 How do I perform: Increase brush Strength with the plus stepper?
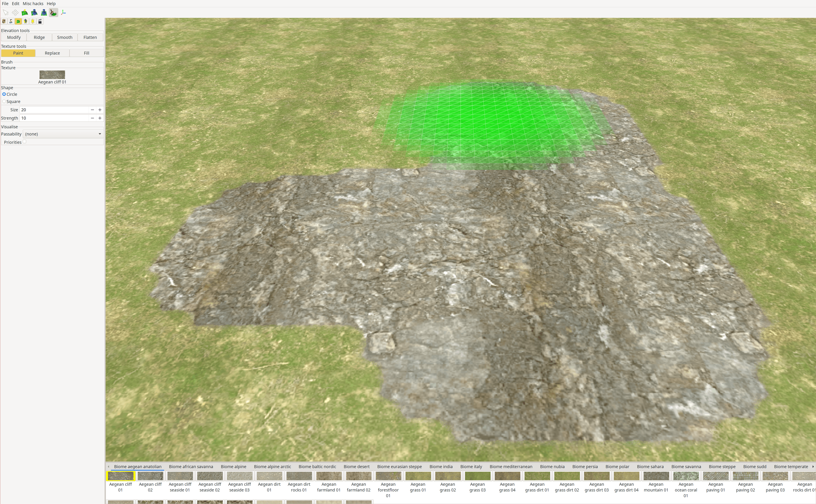pyautogui.click(x=99, y=118)
